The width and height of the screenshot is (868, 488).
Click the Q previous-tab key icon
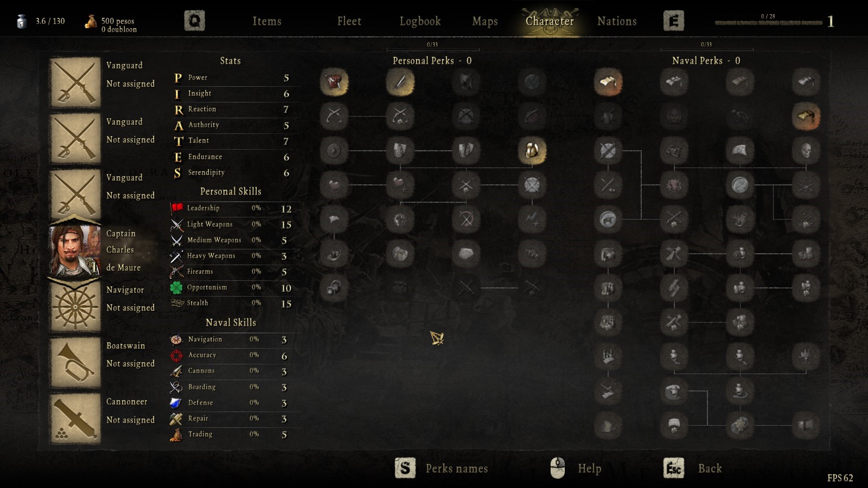pos(194,21)
